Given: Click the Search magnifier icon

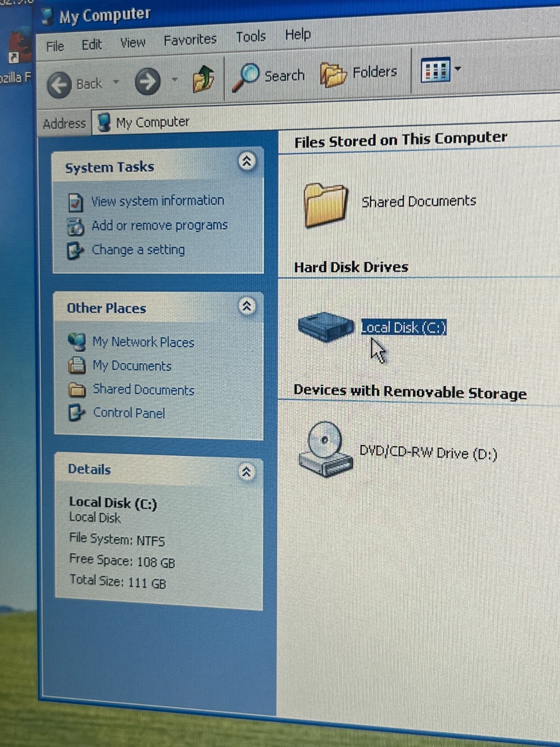Looking at the screenshot, I should click(246, 77).
